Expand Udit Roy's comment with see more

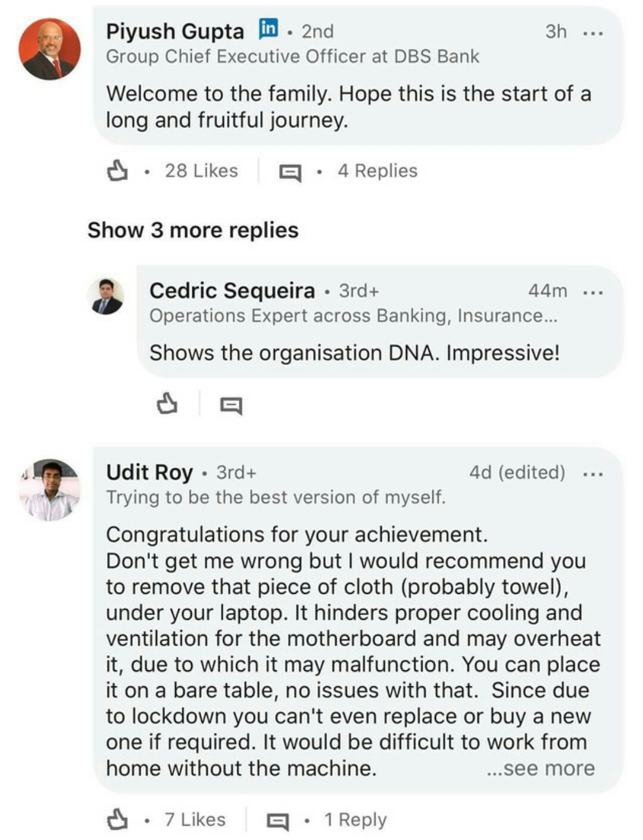coord(541,769)
